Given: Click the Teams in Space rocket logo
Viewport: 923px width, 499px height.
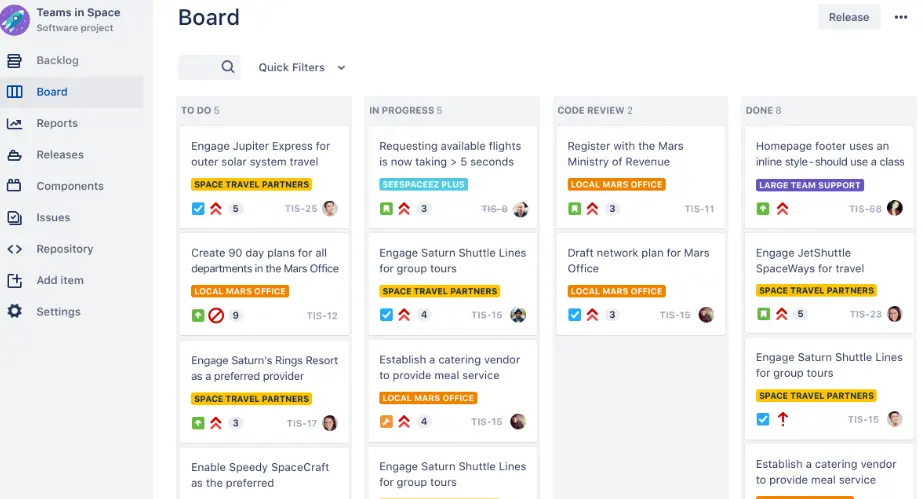Looking at the screenshot, I should (x=15, y=19).
